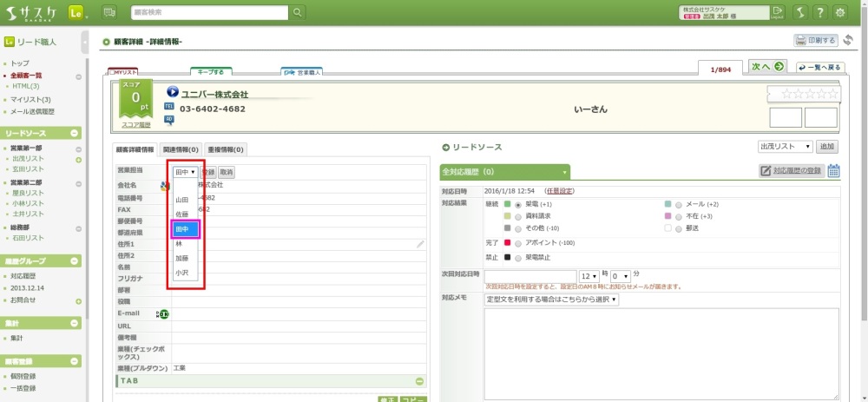Click the blue arrow icon beside ユニバー株式会社

pyautogui.click(x=172, y=93)
